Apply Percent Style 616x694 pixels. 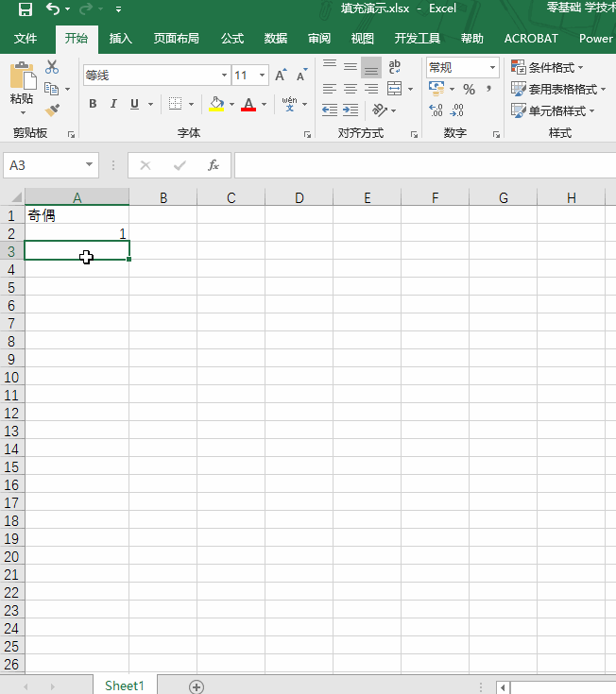pyautogui.click(x=469, y=90)
